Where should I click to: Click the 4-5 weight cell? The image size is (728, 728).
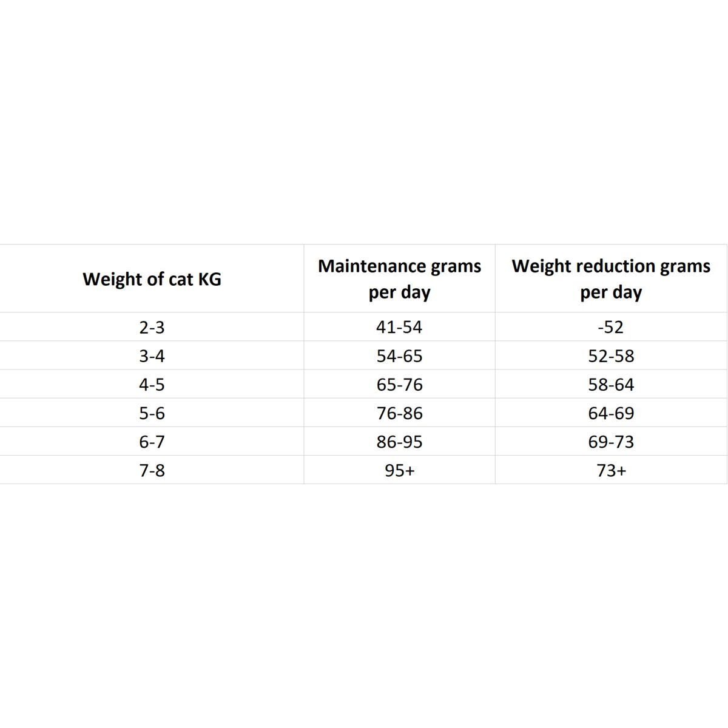click(152, 385)
